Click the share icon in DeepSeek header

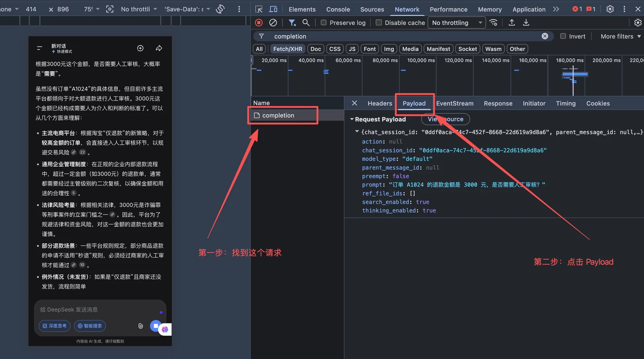click(x=159, y=48)
